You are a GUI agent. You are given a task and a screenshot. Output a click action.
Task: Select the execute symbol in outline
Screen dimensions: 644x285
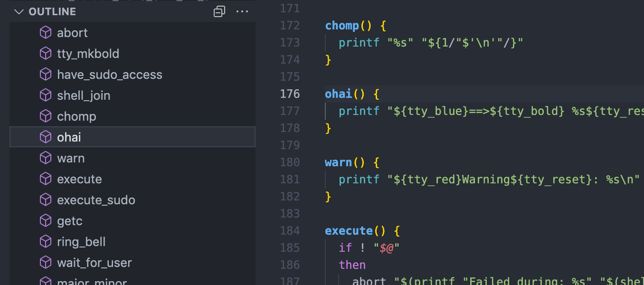pyautogui.click(x=79, y=179)
